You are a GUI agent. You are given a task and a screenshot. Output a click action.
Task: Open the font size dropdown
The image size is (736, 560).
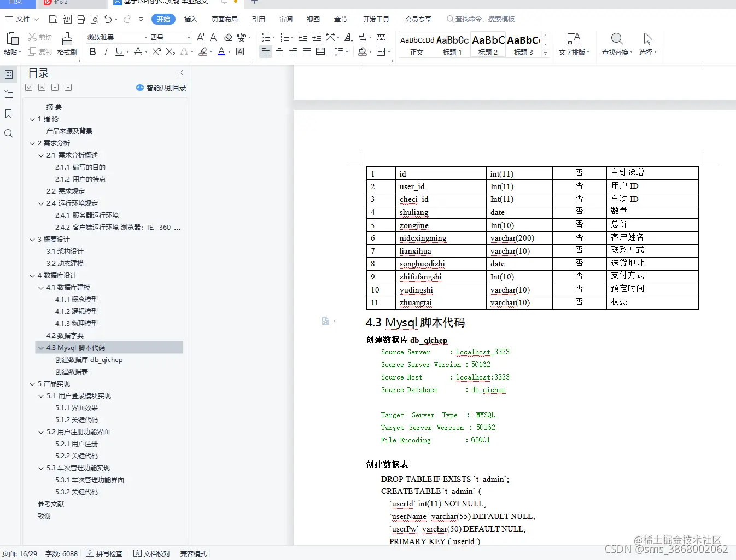189,37
